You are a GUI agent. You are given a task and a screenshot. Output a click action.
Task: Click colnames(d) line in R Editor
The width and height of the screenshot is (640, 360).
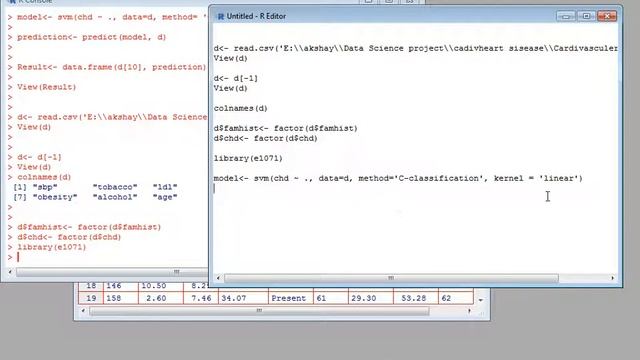point(241,109)
